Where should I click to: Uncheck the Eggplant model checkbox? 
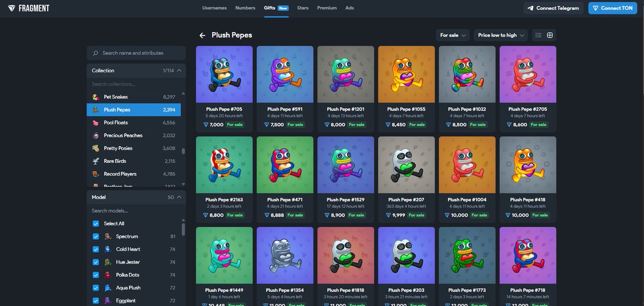(x=96, y=301)
